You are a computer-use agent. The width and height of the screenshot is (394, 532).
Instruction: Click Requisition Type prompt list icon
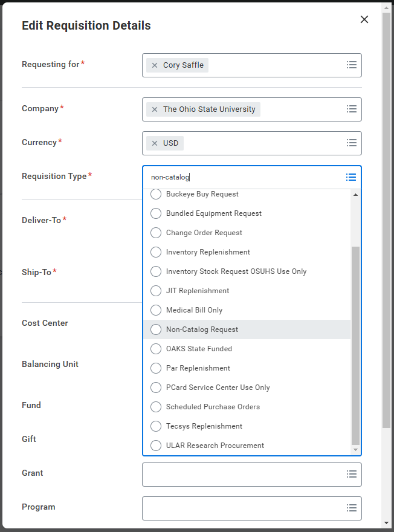[x=351, y=177]
